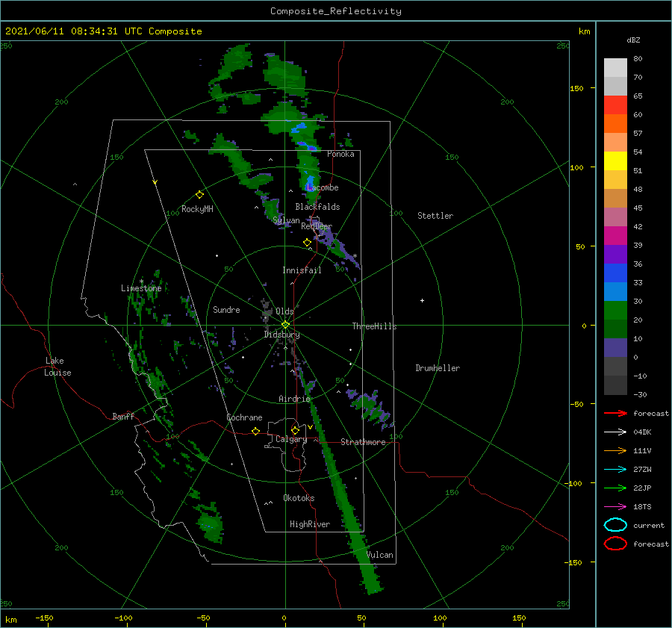Click the yellow diamond marker above Calgary label

pyautogui.click(x=295, y=430)
